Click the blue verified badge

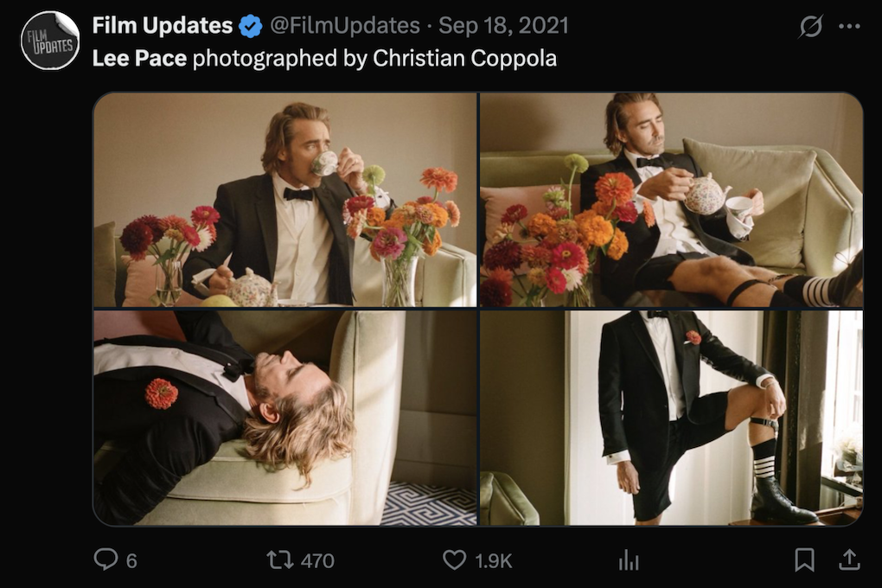tap(251, 27)
